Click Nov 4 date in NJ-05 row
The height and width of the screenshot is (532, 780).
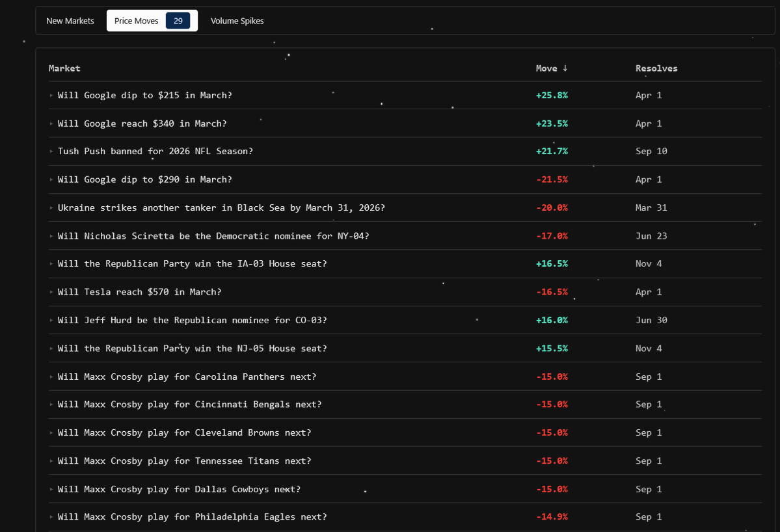[649, 349]
